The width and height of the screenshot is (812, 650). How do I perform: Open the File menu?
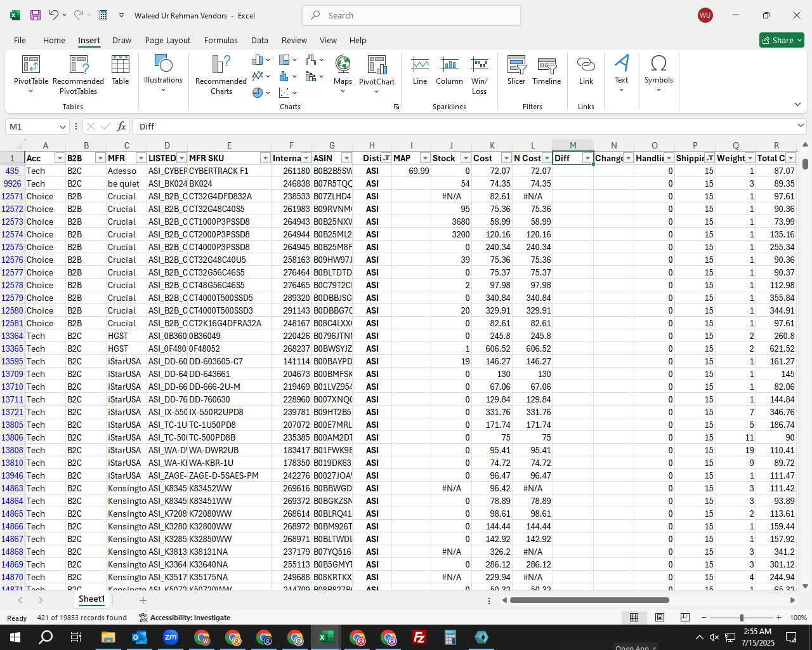20,40
